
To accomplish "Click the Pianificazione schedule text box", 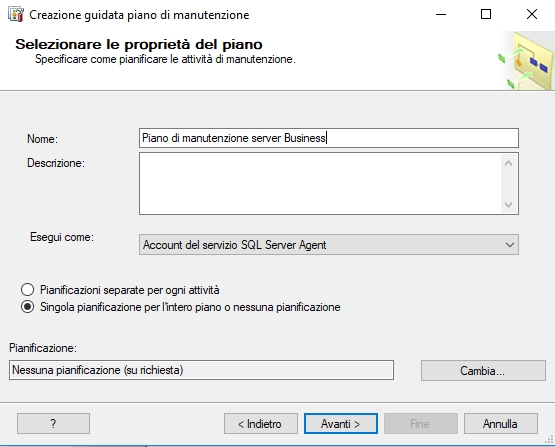I will pyautogui.click(x=201, y=370).
